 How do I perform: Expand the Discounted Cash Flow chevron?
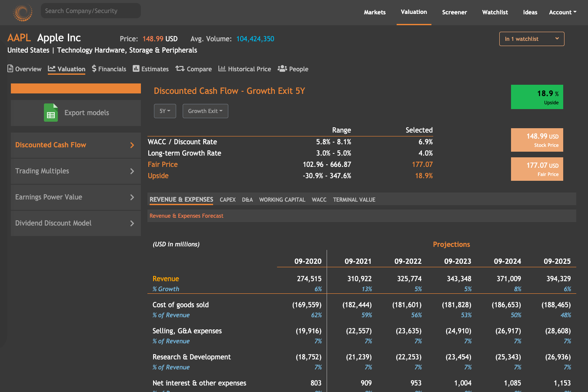pyautogui.click(x=132, y=145)
